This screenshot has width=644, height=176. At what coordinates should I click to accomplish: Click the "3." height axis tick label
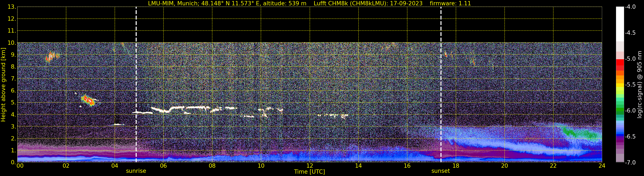tap(13, 126)
